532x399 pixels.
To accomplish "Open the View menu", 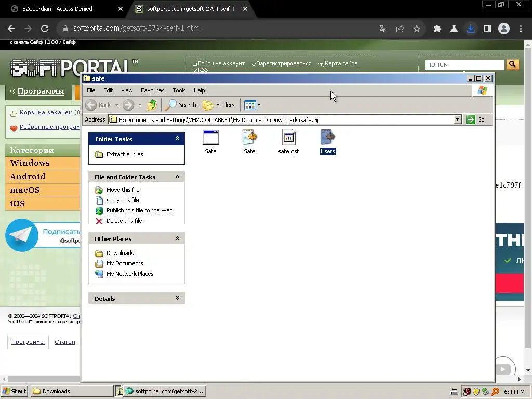I will click(x=127, y=90).
